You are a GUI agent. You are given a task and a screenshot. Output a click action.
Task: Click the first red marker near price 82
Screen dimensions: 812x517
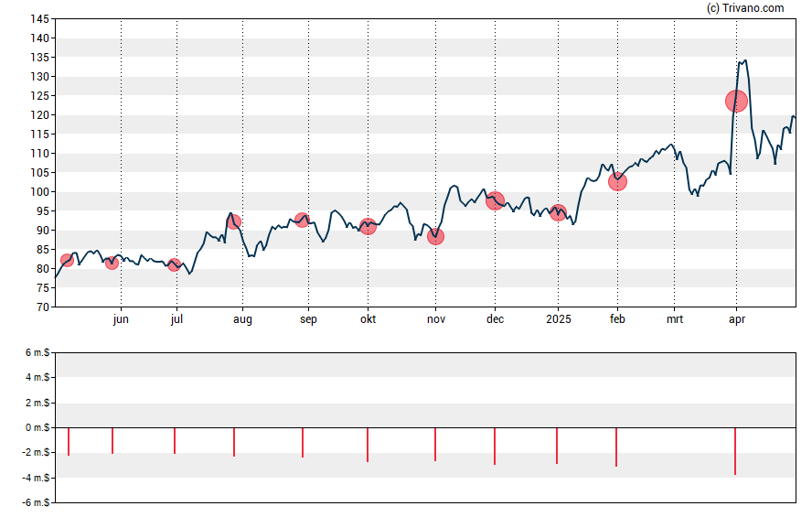(67, 260)
